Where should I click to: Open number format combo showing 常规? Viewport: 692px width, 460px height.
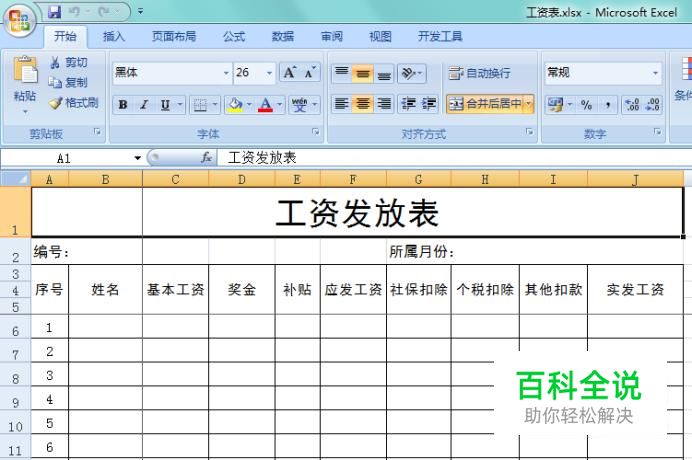(603, 73)
